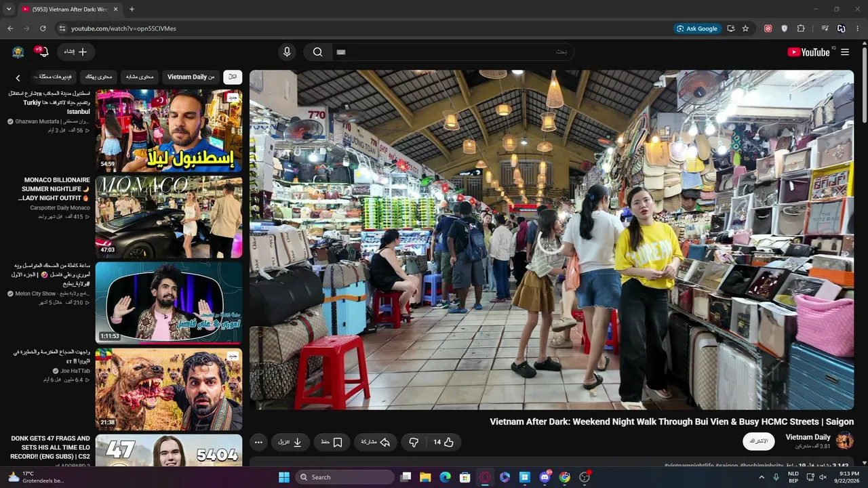868x488 pixels.
Task: Click the share arrow button
Action: coord(375,442)
